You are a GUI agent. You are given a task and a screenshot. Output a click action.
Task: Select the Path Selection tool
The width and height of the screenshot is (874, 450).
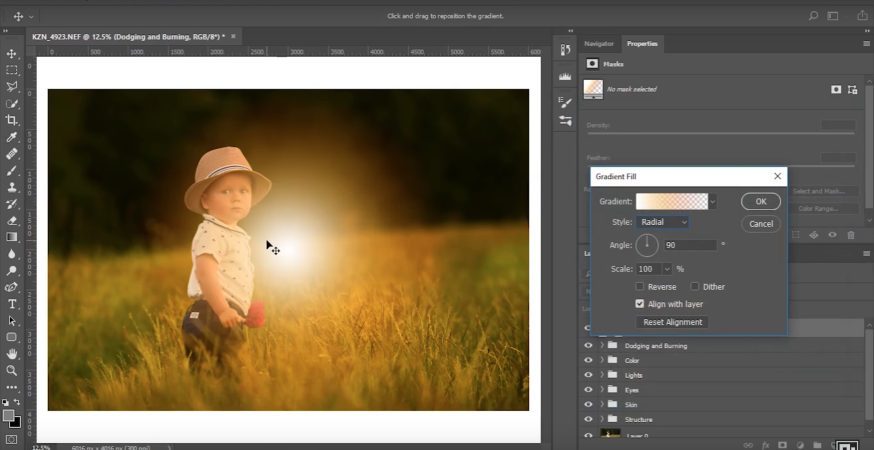click(11, 321)
